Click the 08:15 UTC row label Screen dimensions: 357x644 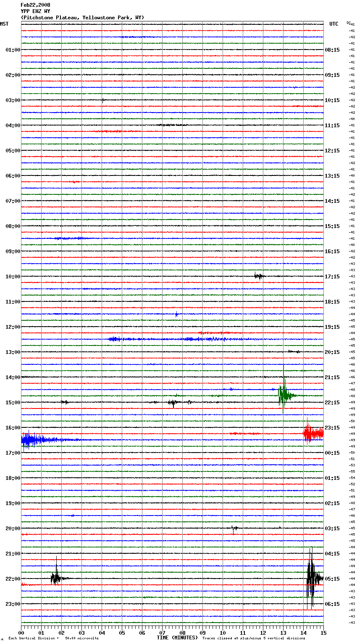point(332,50)
